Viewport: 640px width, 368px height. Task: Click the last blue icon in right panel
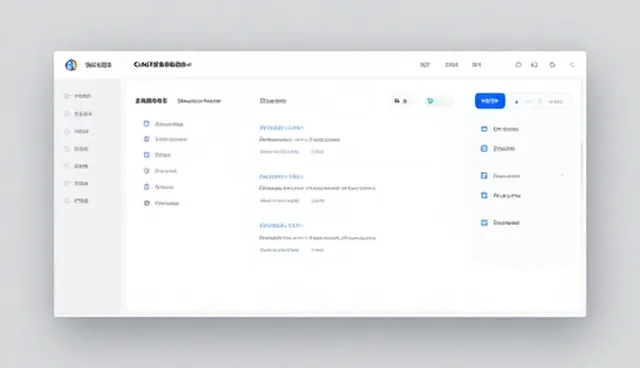[x=484, y=223]
